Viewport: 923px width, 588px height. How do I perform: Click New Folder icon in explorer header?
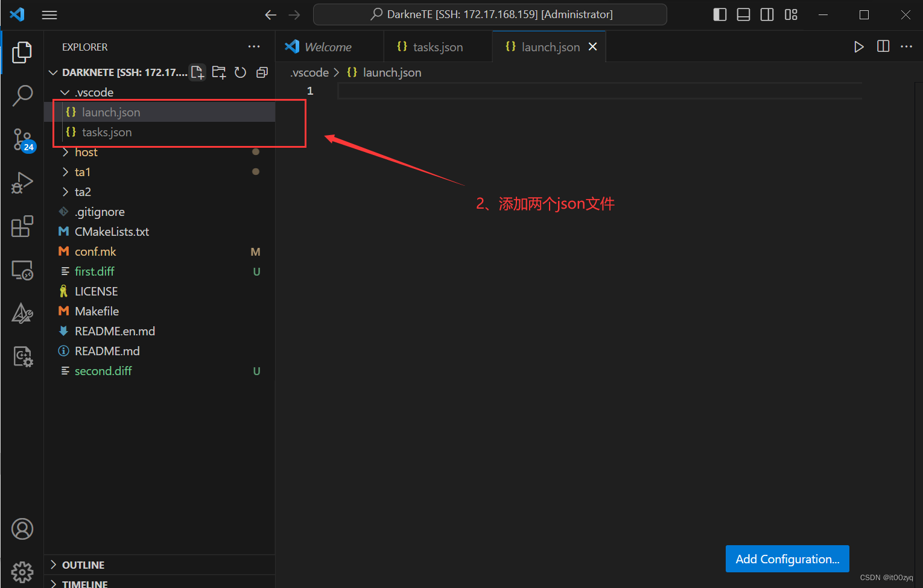219,72
